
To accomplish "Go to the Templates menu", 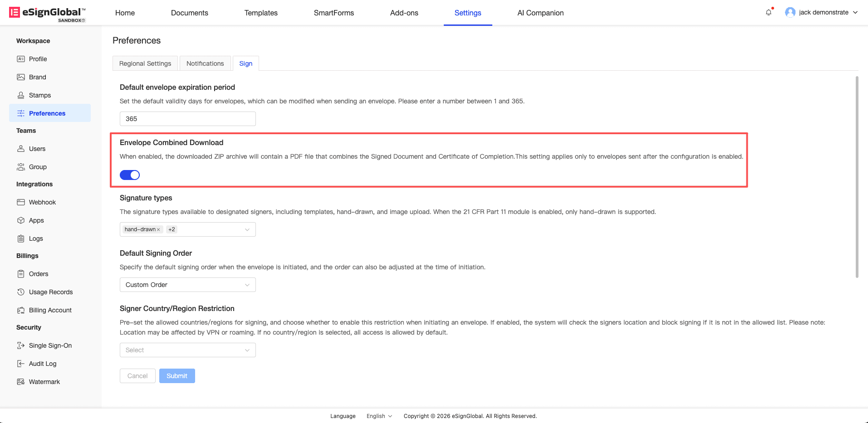I will click(x=261, y=13).
